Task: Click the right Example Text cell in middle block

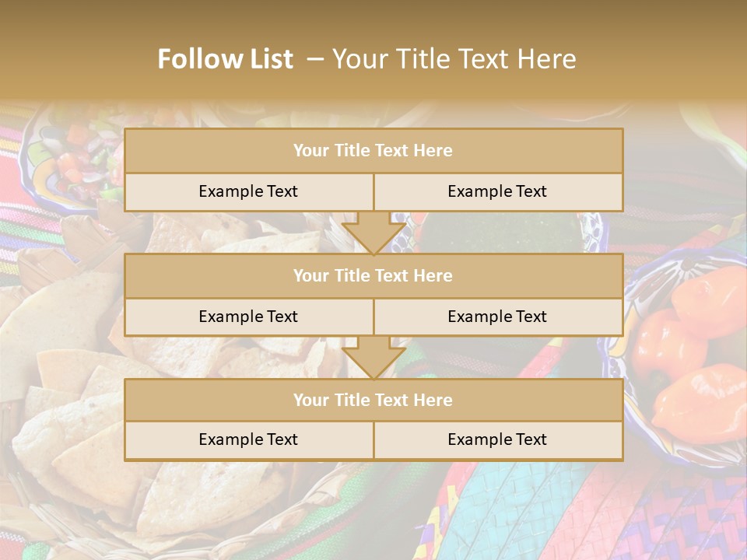Action: [498, 317]
